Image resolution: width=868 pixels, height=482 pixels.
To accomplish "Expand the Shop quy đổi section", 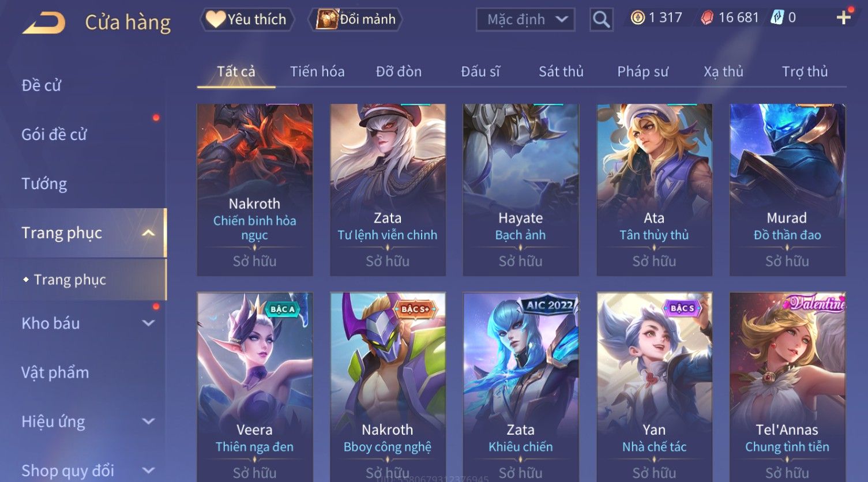I will [x=148, y=470].
